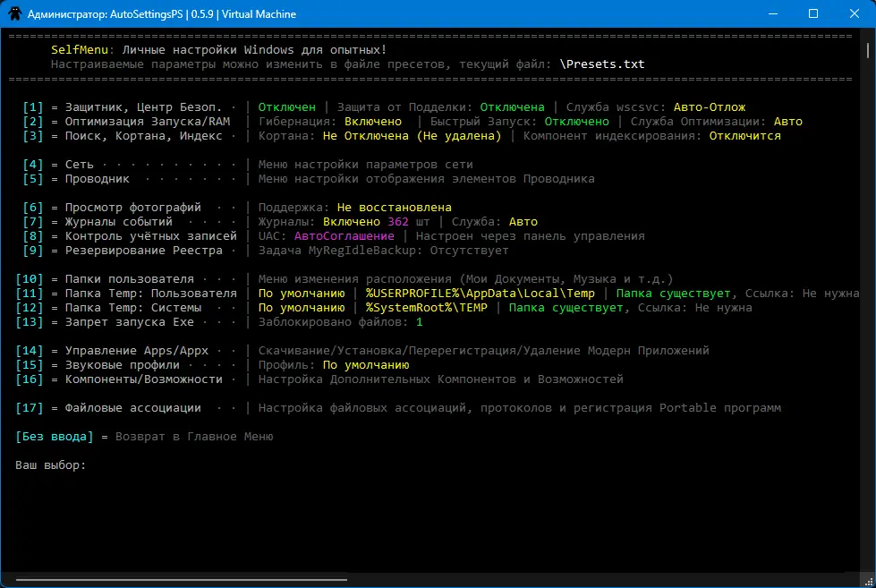Image resolution: width=876 pixels, height=588 pixels.
Task: Click 'Возврат в Главное Меню' text
Action: pyautogui.click(x=194, y=437)
